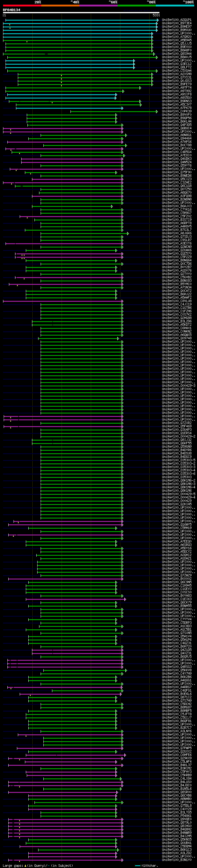
Task: Click the query end position 533
Action: tap(155, 15)
